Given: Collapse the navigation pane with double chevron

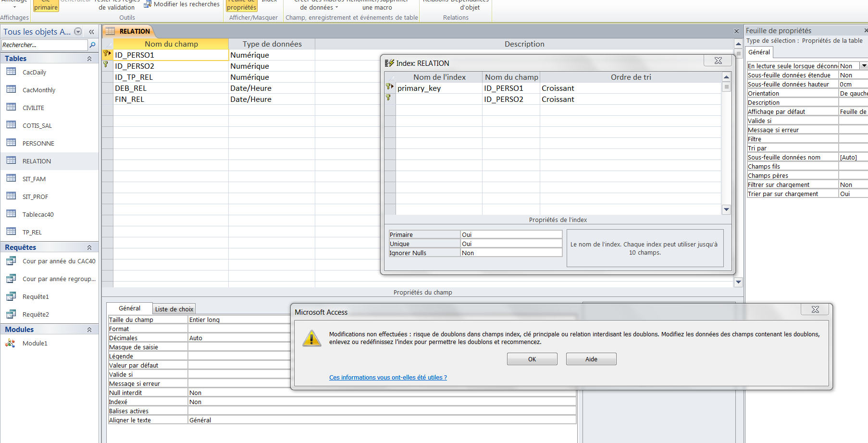Looking at the screenshot, I should (x=91, y=32).
